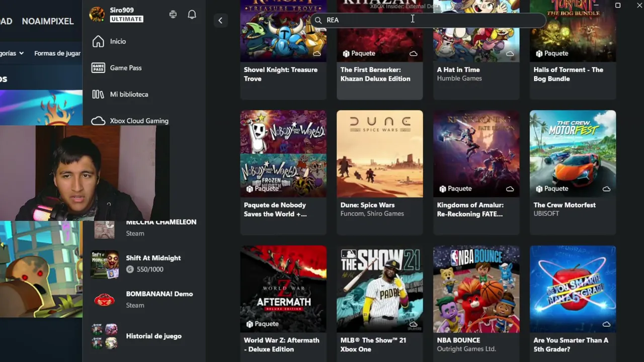This screenshot has width=644, height=362.
Task: Open the MLB The Show 21 cover art
Action: pyautogui.click(x=380, y=289)
